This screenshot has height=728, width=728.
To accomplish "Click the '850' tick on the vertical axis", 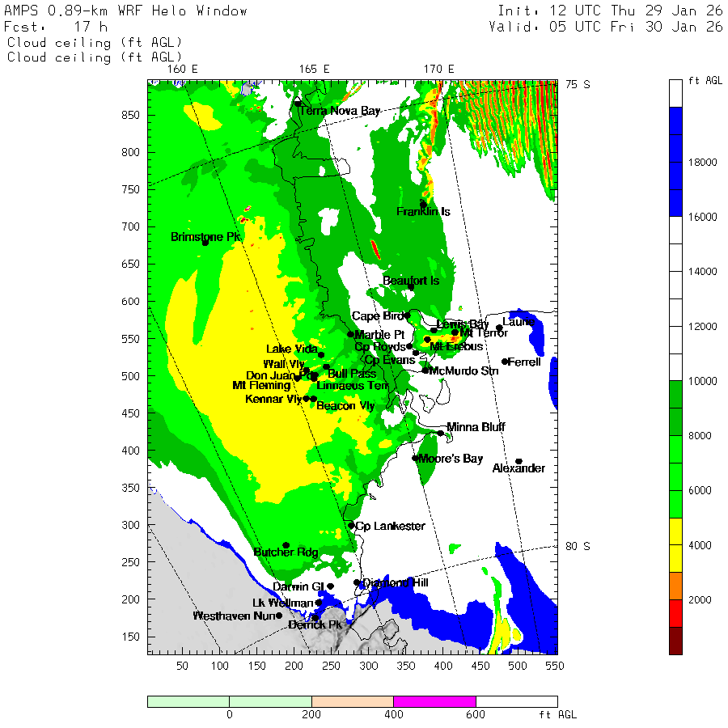I will [131, 115].
